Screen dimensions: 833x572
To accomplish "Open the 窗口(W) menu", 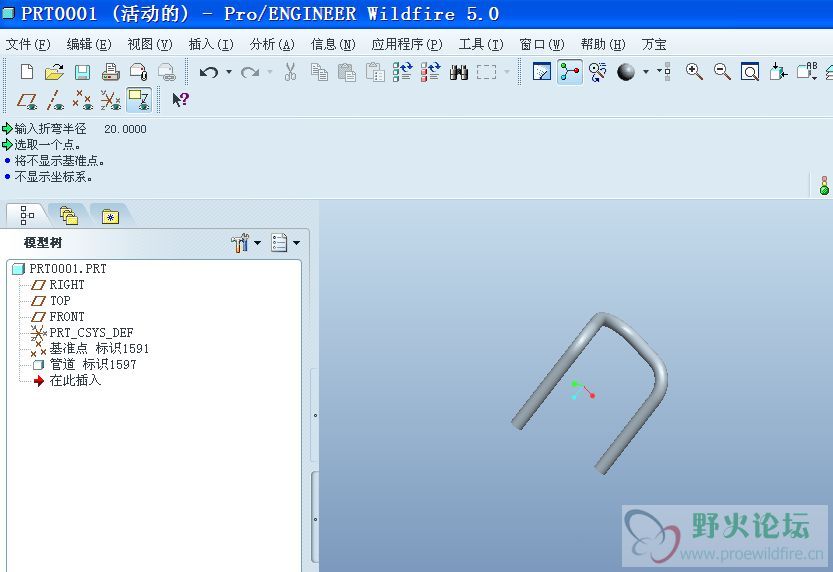I will click(x=542, y=44).
